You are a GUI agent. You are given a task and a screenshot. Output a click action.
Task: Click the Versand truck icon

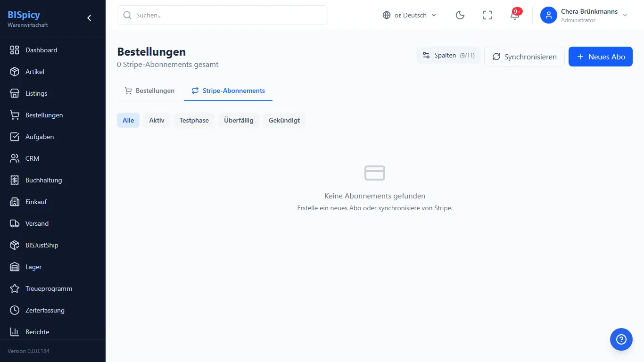(x=15, y=223)
